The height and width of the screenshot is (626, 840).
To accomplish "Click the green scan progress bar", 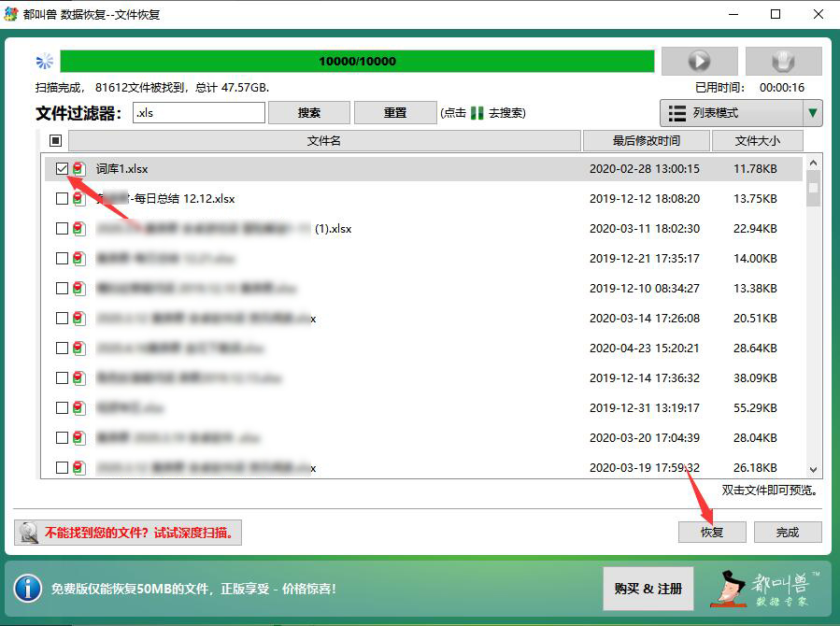I will [x=357, y=61].
